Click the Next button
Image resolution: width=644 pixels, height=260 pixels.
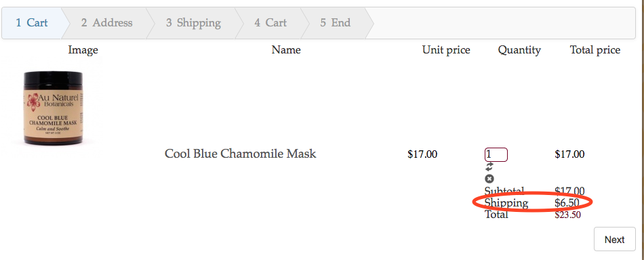[x=614, y=239]
